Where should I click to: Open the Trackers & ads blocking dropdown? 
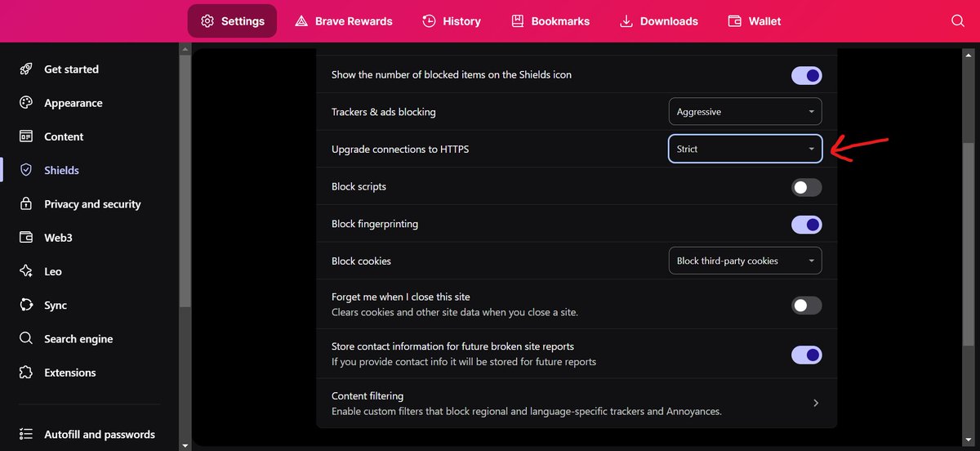(745, 112)
